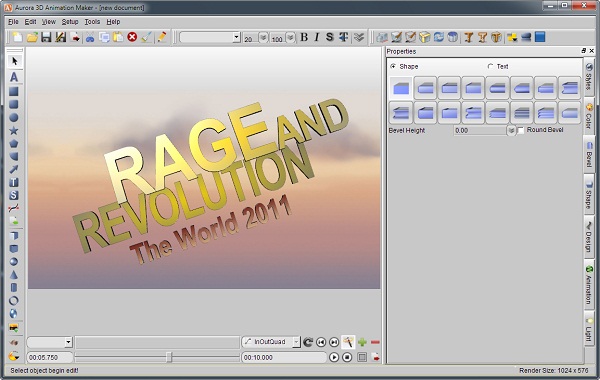Click the cut scissors icon
Viewport: 600px width, 380px height.
pos(90,38)
